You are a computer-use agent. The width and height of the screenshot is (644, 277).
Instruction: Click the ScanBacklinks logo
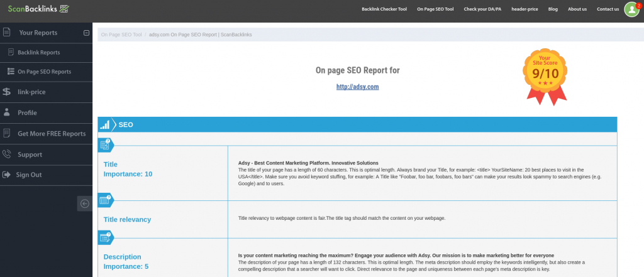(x=38, y=9)
